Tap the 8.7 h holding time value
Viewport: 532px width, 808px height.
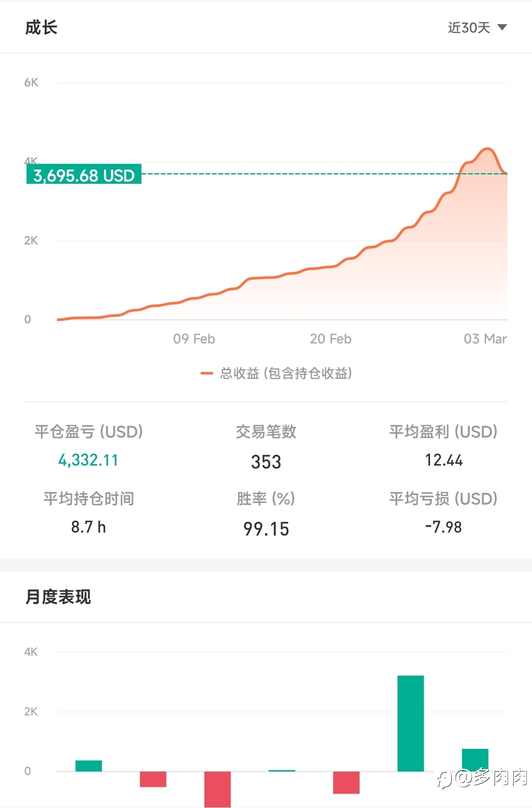point(89,527)
